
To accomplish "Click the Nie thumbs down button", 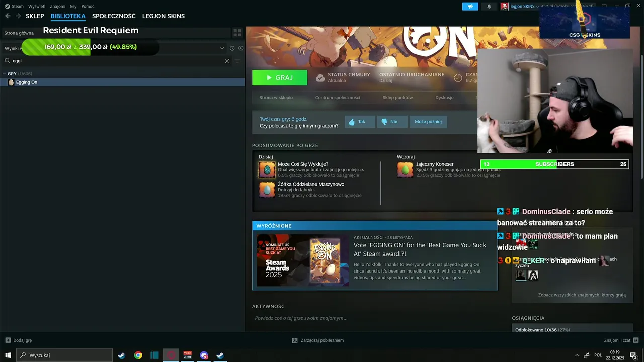I will pyautogui.click(x=392, y=122).
